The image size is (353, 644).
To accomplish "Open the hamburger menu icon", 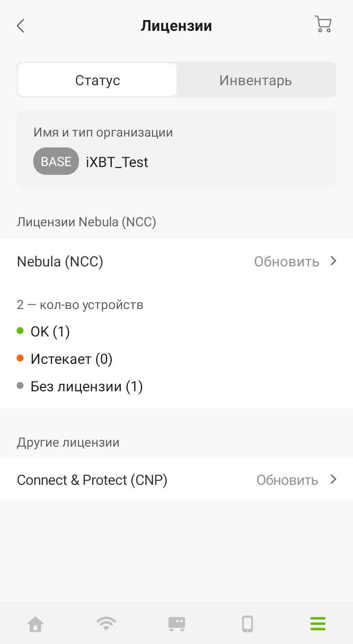I will [x=318, y=624].
